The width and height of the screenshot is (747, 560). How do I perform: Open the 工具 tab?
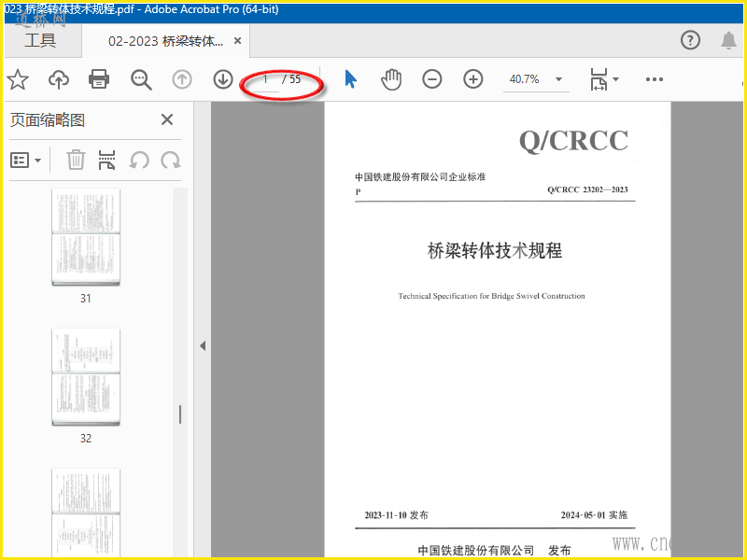coord(40,40)
